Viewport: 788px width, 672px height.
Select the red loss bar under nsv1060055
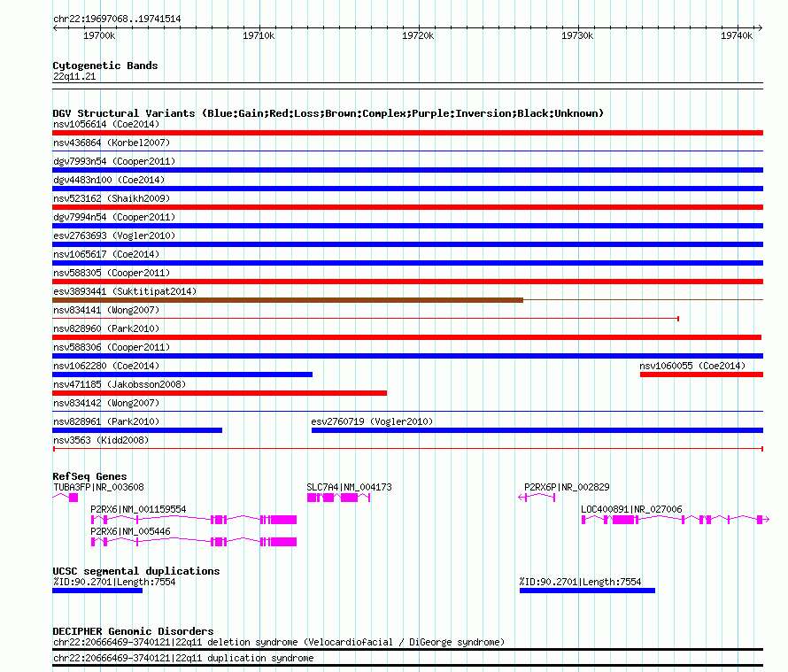pos(701,375)
